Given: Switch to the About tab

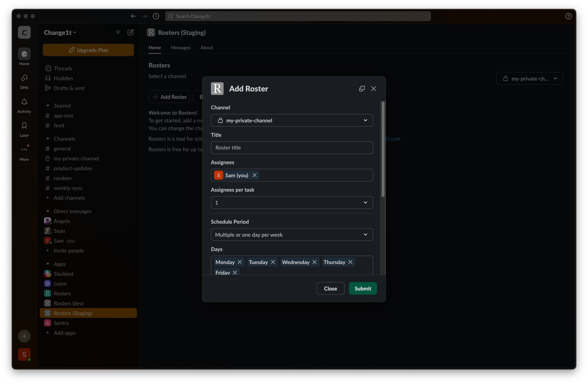Looking at the screenshot, I should 207,47.
